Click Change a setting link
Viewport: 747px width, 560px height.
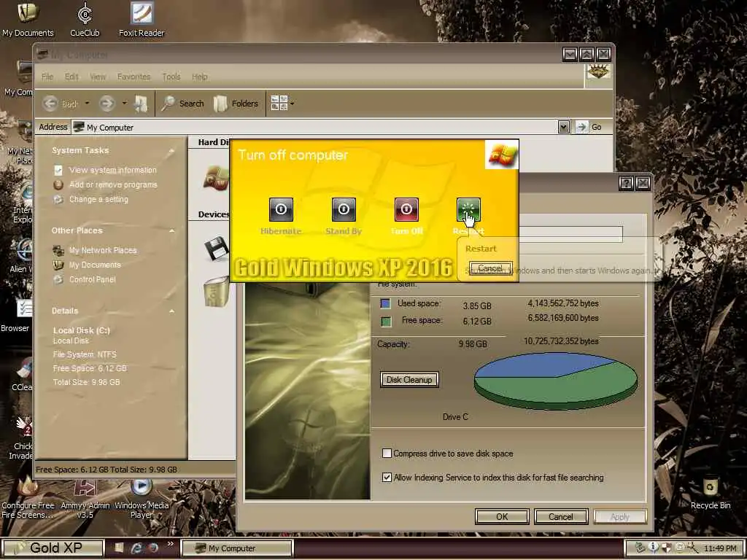coord(98,200)
